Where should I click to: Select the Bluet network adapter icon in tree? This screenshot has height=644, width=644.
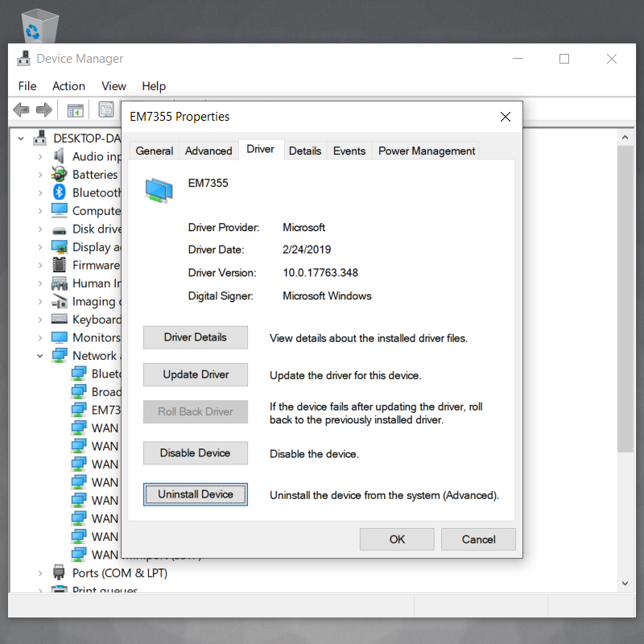click(x=78, y=374)
